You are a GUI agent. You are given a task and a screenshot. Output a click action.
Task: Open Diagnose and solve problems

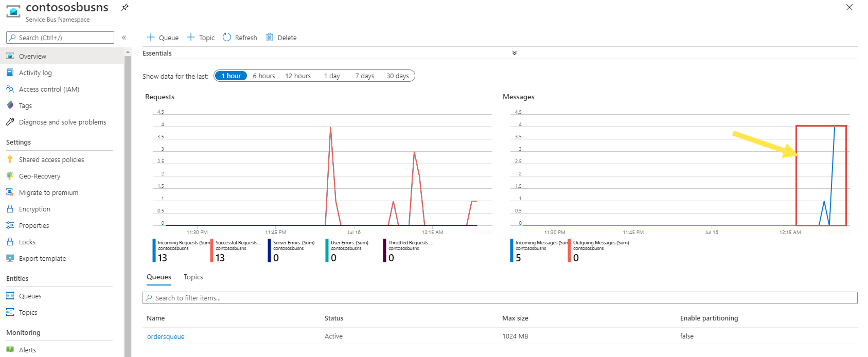point(62,122)
